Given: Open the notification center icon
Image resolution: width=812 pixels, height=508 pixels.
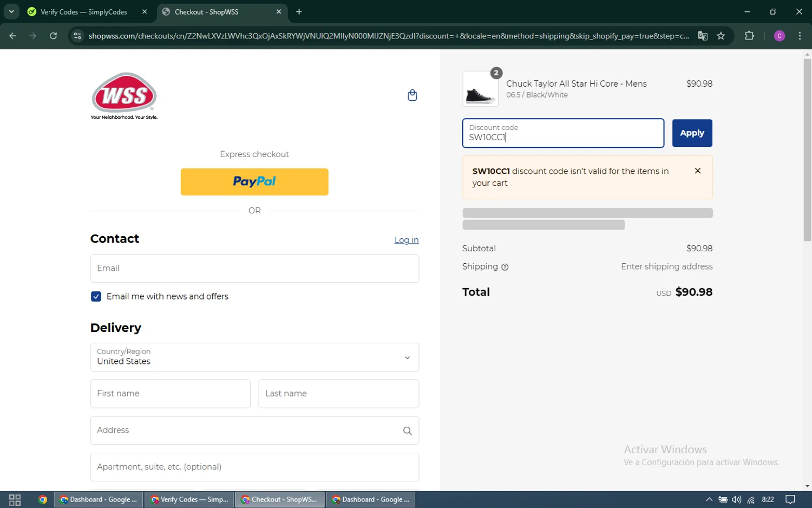Looking at the screenshot, I should (790, 499).
